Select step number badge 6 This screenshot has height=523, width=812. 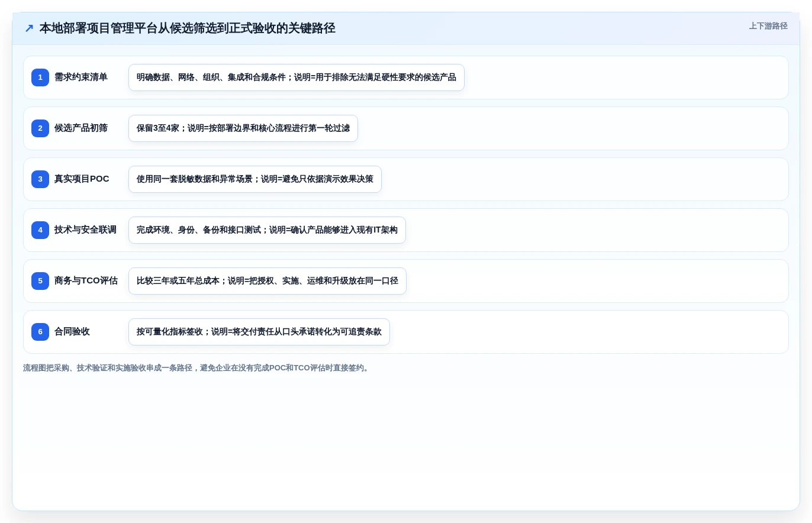[40, 332]
